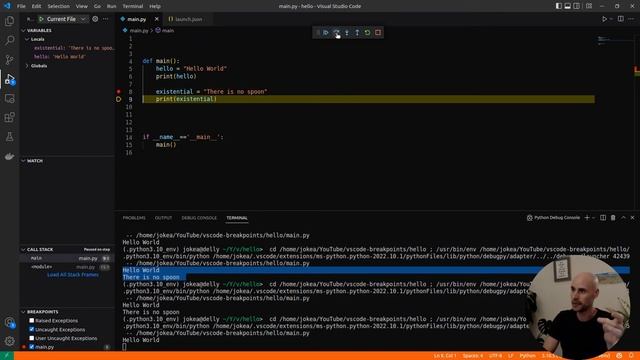Customize layout icon in title bar
Screen dimensions: 640x360
pyautogui.click(x=589, y=6)
